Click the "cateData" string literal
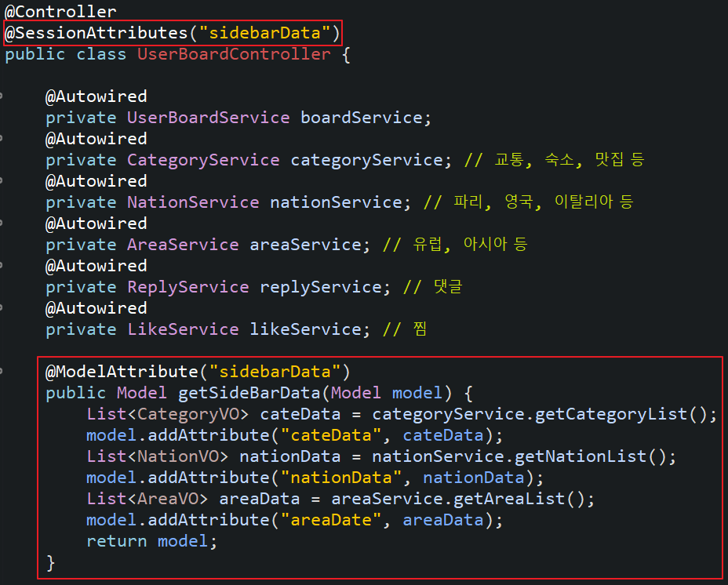The image size is (728, 585). pyautogui.click(x=331, y=435)
